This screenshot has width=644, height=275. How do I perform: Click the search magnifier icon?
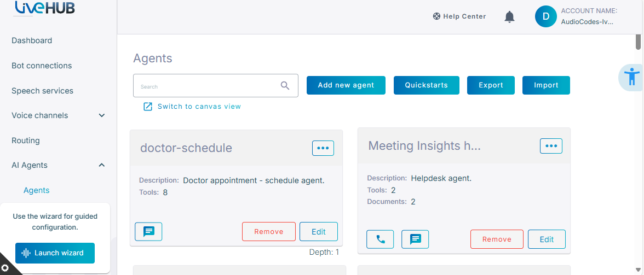pyautogui.click(x=285, y=86)
